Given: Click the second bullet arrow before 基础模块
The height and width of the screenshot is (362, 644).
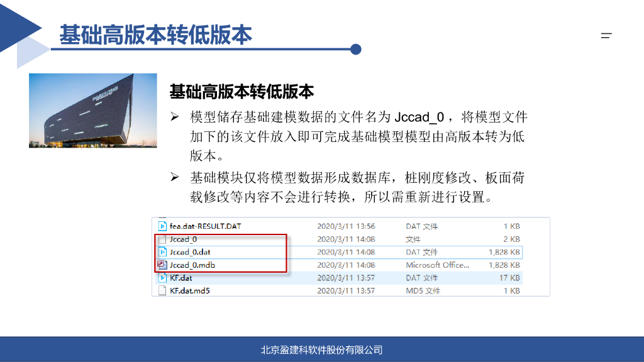Looking at the screenshot, I should pos(175,177).
